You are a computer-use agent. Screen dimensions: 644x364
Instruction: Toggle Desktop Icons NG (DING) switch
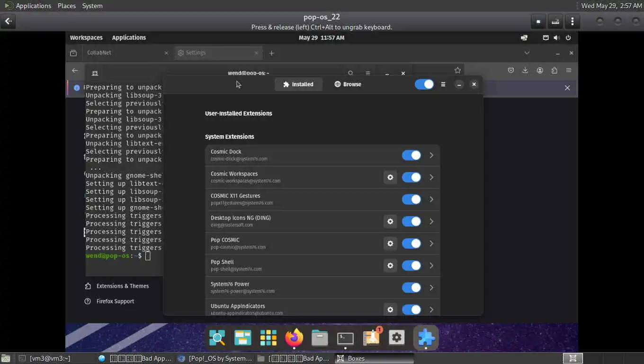pos(411,221)
